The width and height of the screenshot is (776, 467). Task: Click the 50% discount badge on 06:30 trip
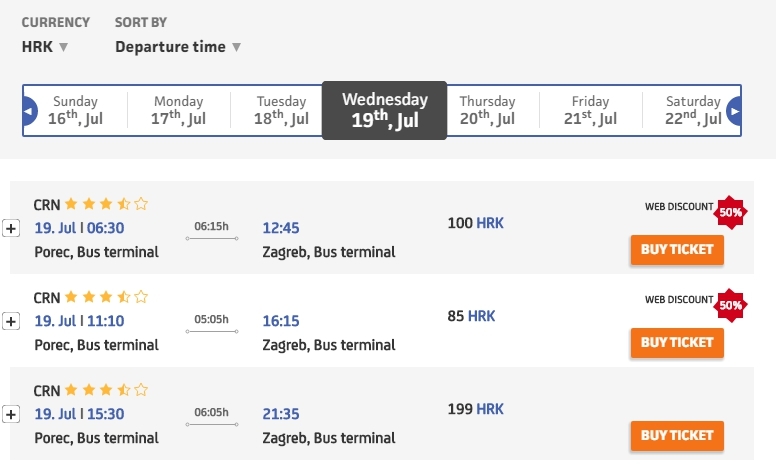pyautogui.click(x=730, y=213)
